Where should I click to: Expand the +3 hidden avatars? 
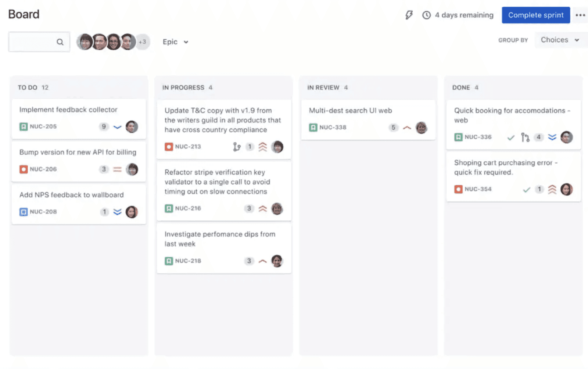coord(143,42)
